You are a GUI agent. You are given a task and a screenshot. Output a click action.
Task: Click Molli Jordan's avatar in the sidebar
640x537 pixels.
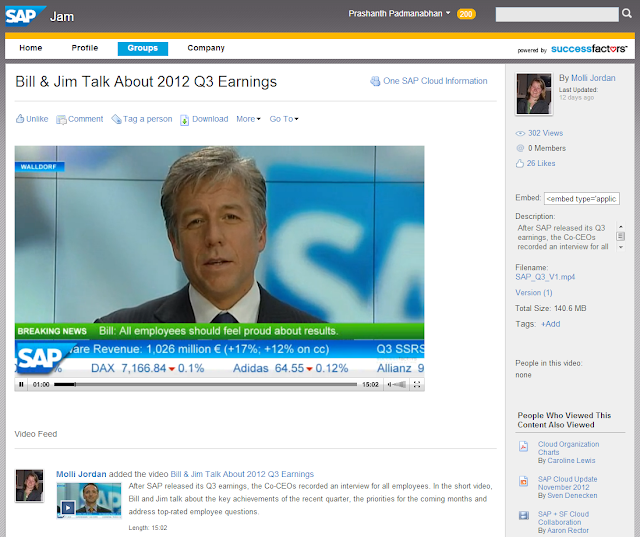click(534, 94)
